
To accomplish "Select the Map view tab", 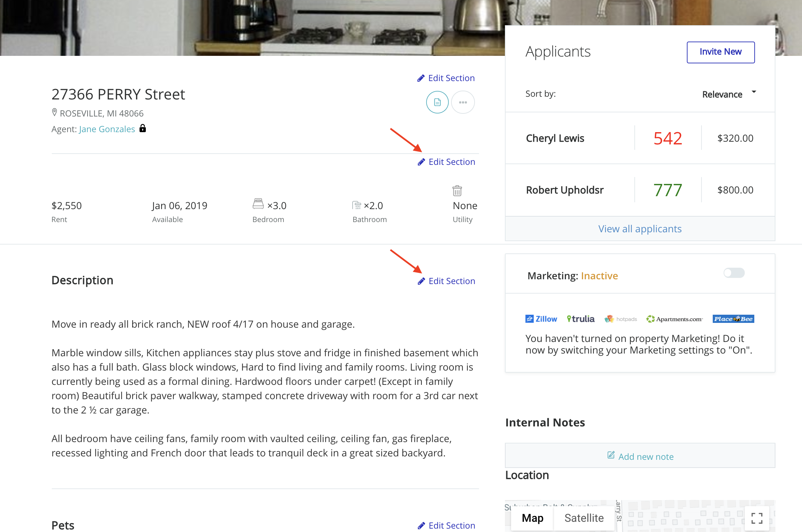I will 532,518.
